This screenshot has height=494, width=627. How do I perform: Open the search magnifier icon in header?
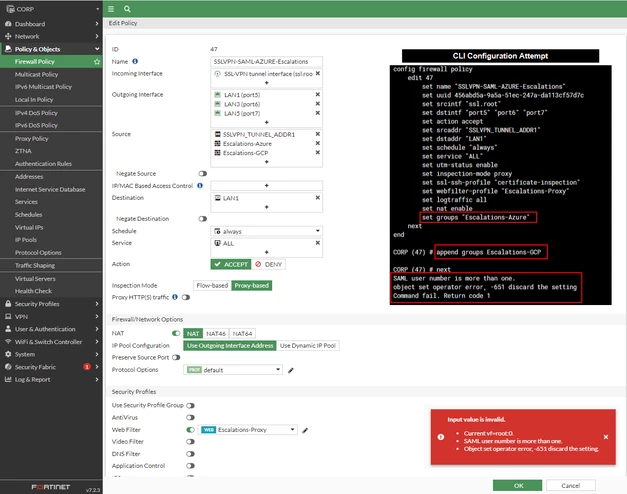tap(127, 9)
